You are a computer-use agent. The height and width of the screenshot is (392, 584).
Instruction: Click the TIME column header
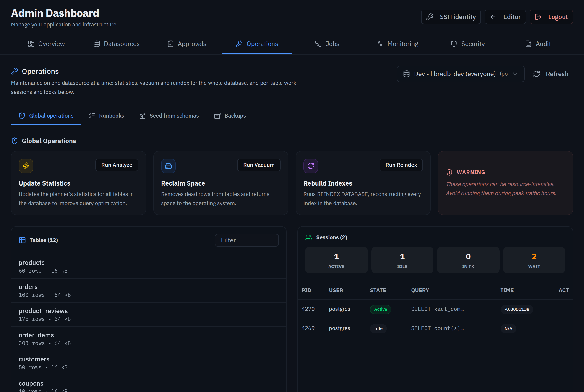coord(507,290)
